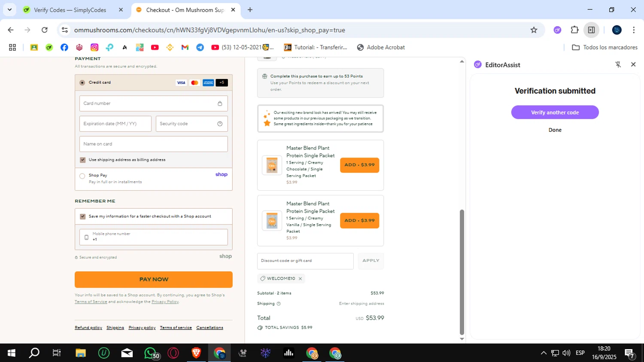Image resolution: width=644 pixels, height=362 pixels.
Task: Click the EditorAssist extension toolbar icon
Action: [x=557, y=30]
